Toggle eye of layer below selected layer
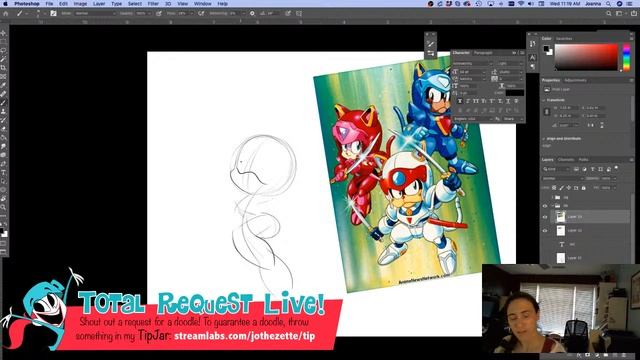This screenshot has height=360, width=640. tap(545, 231)
